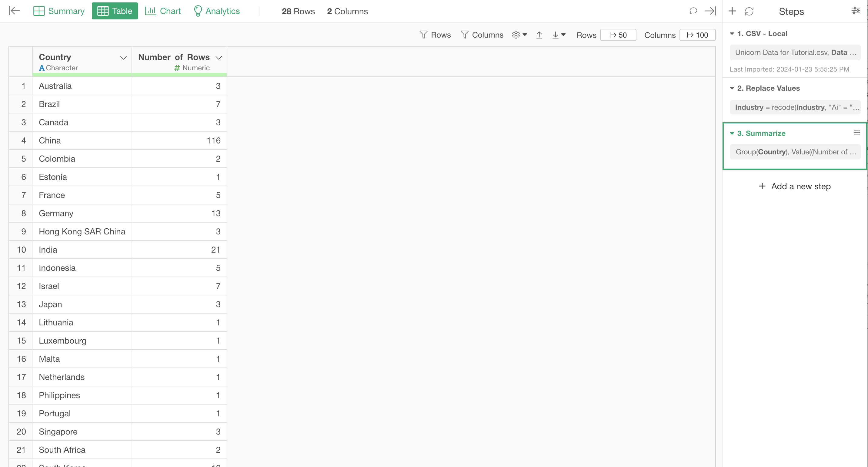
Task: Click the refresh icon in Steps header
Action: coord(749,12)
